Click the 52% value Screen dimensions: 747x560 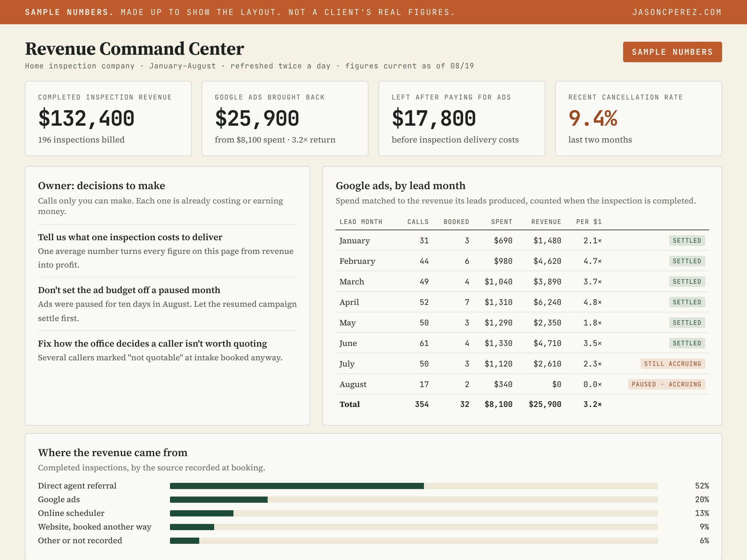click(702, 486)
